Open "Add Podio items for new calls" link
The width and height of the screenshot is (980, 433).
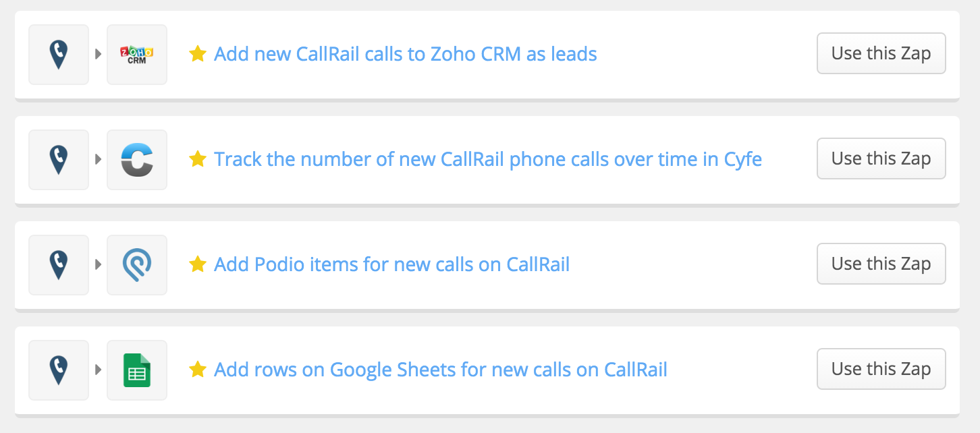coord(391,264)
